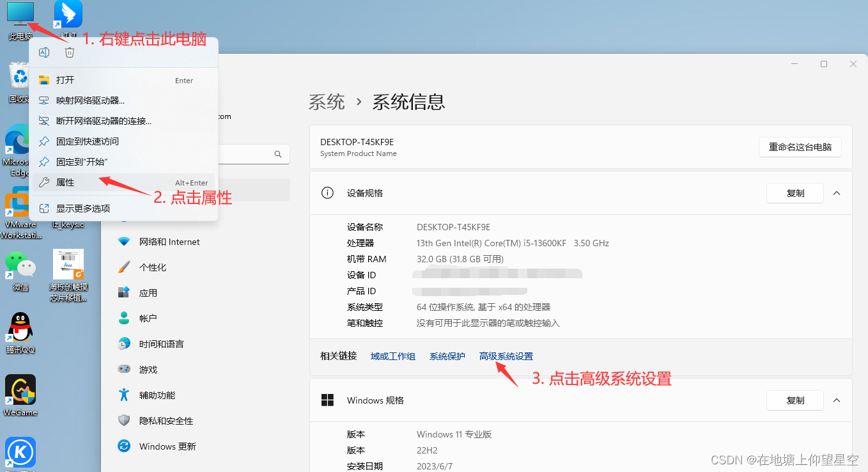Click the 重命名这台电脑 button
Screen dimensions: 868x472
click(x=800, y=146)
